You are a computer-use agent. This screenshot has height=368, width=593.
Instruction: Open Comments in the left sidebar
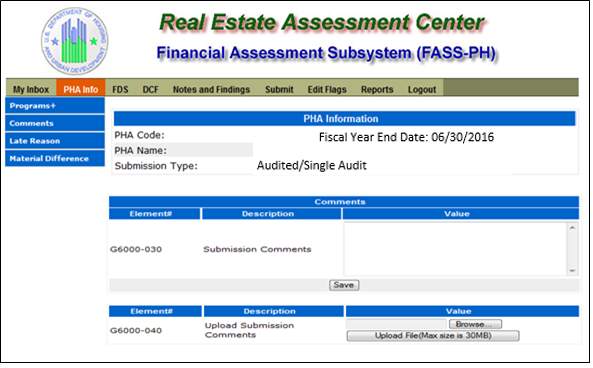[55, 123]
